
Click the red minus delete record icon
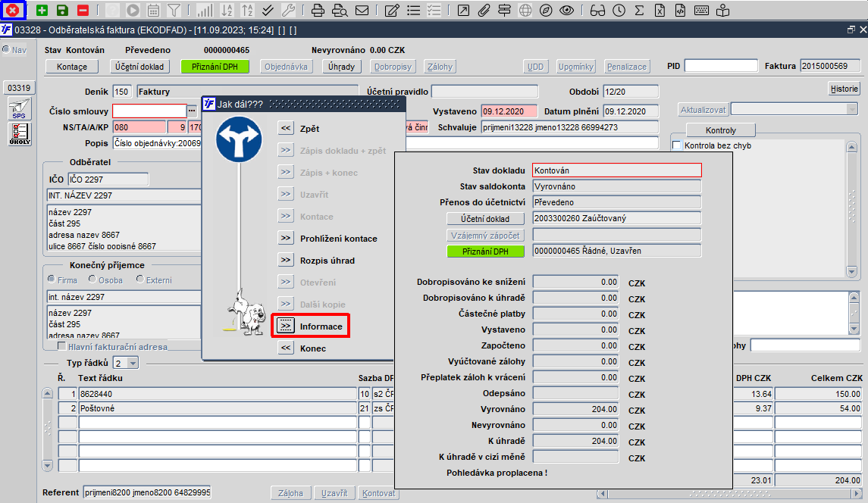click(x=83, y=11)
